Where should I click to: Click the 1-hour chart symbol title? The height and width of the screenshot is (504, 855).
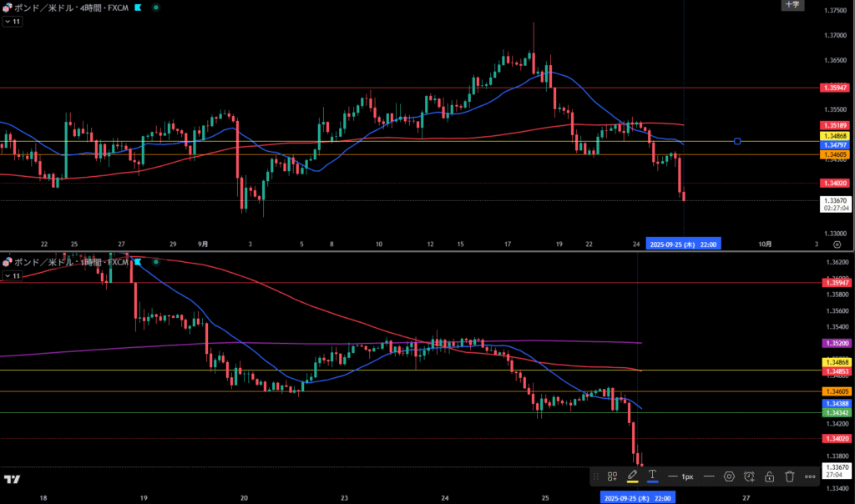65,262
